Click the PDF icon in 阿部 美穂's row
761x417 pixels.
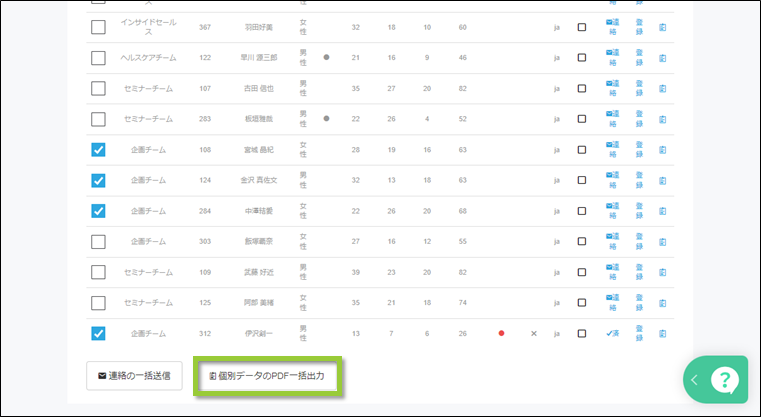(662, 302)
